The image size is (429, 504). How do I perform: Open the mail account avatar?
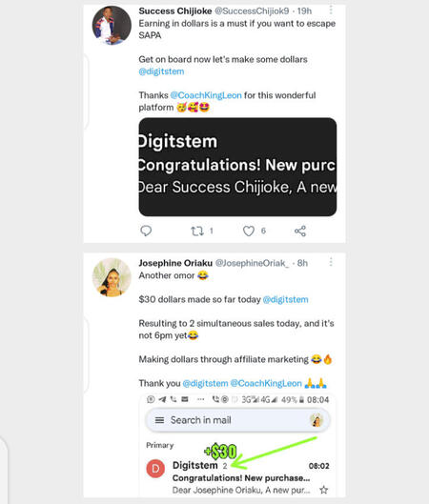[317, 420]
